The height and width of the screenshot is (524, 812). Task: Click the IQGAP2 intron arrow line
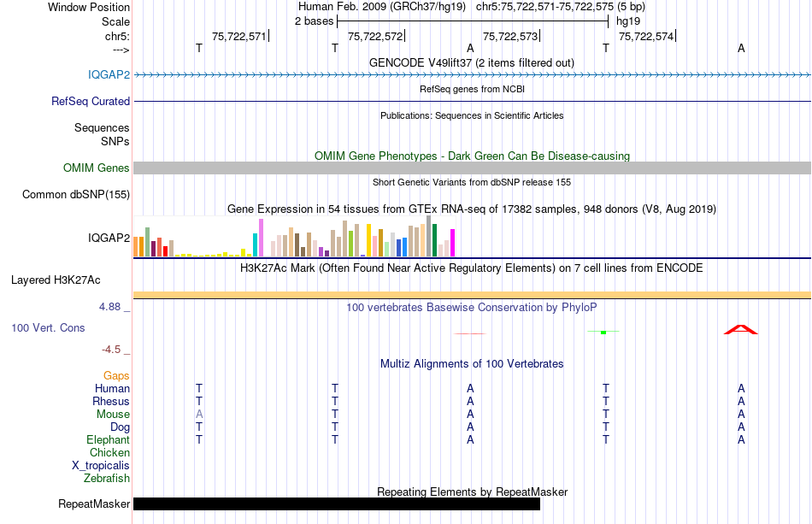click(472, 75)
